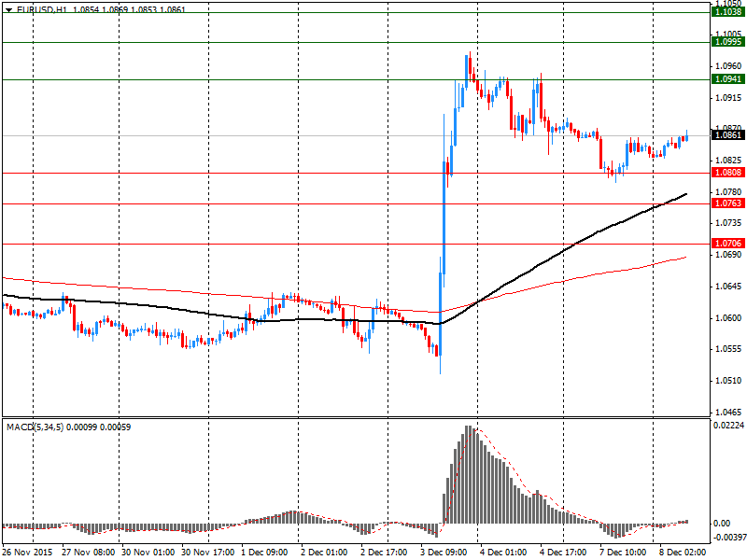Image resolution: width=747 pixels, height=560 pixels.
Task: Click the MACD signal readout value 0.00059
Action: click(x=115, y=427)
